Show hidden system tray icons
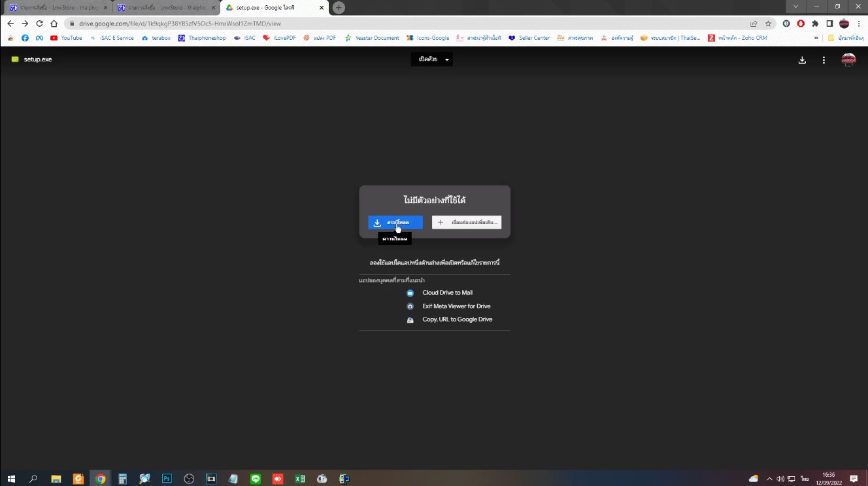868x486 pixels. [x=769, y=479]
